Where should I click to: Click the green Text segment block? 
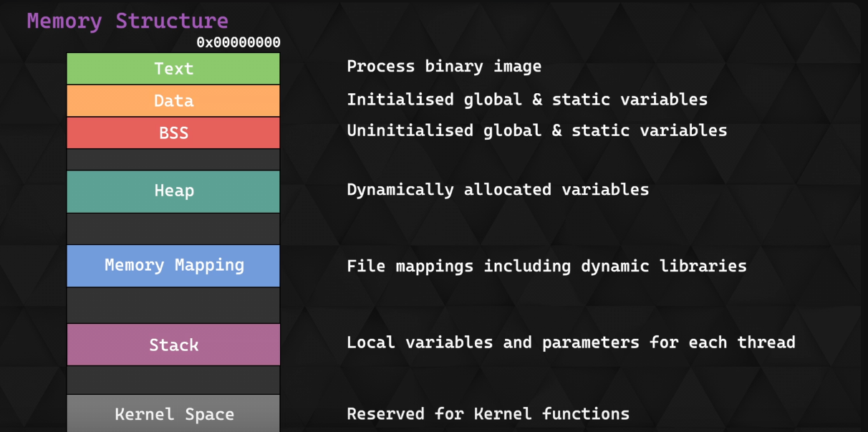pos(173,69)
